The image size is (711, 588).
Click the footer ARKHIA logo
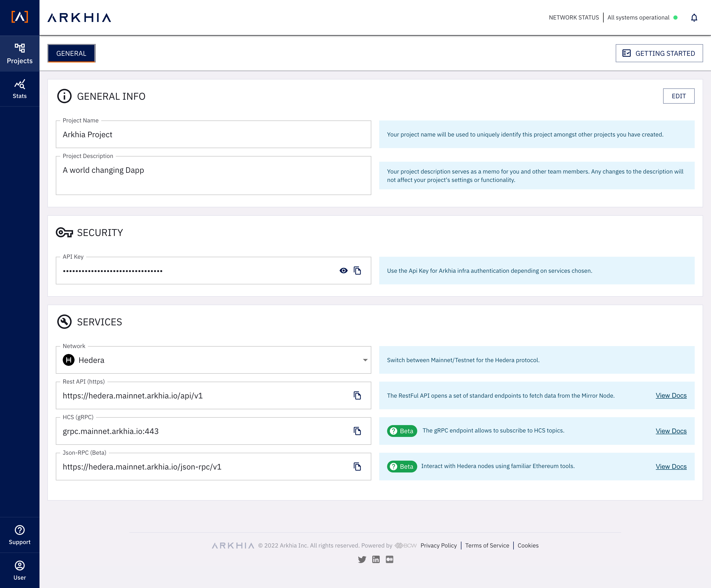tap(233, 545)
